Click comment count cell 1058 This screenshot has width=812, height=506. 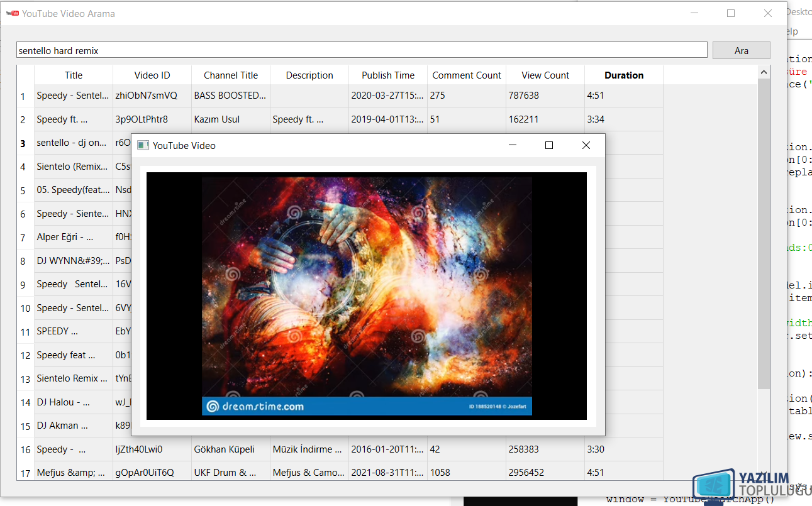(467, 473)
